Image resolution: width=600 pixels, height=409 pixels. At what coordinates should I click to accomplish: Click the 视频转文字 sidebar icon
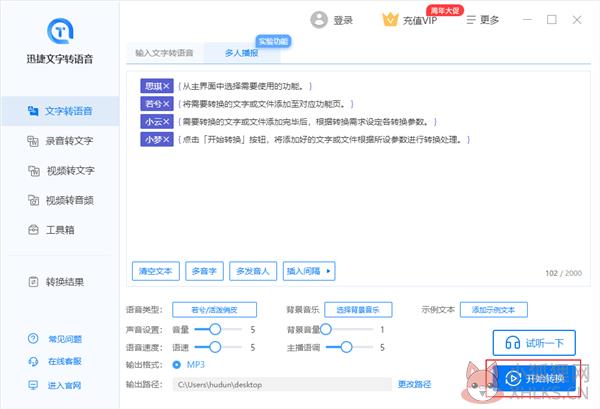[34, 170]
